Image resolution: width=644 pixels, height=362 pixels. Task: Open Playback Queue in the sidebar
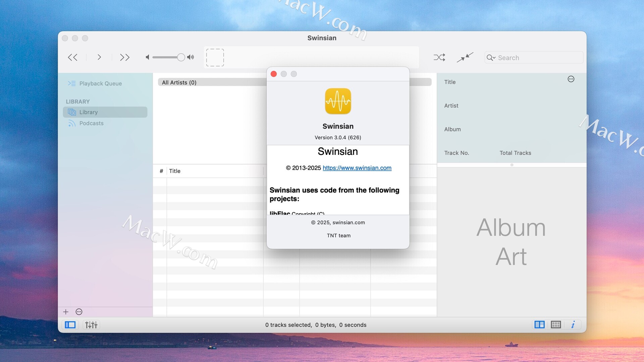pyautogui.click(x=100, y=83)
